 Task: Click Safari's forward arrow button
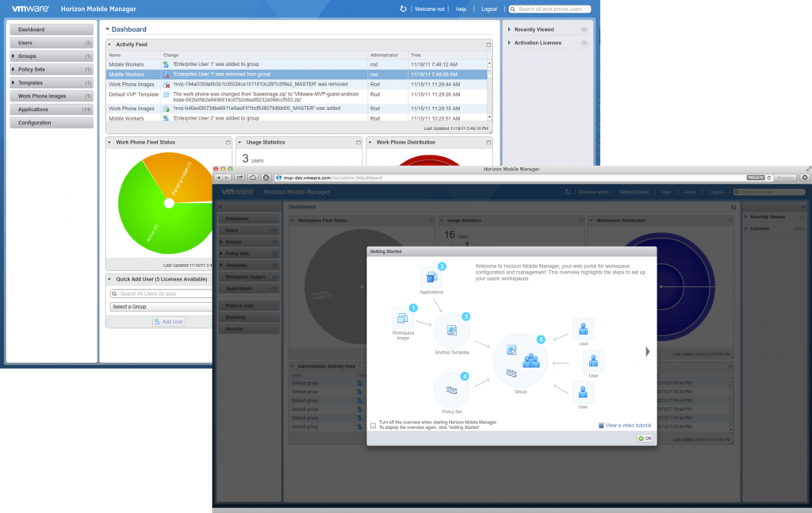[226, 178]
